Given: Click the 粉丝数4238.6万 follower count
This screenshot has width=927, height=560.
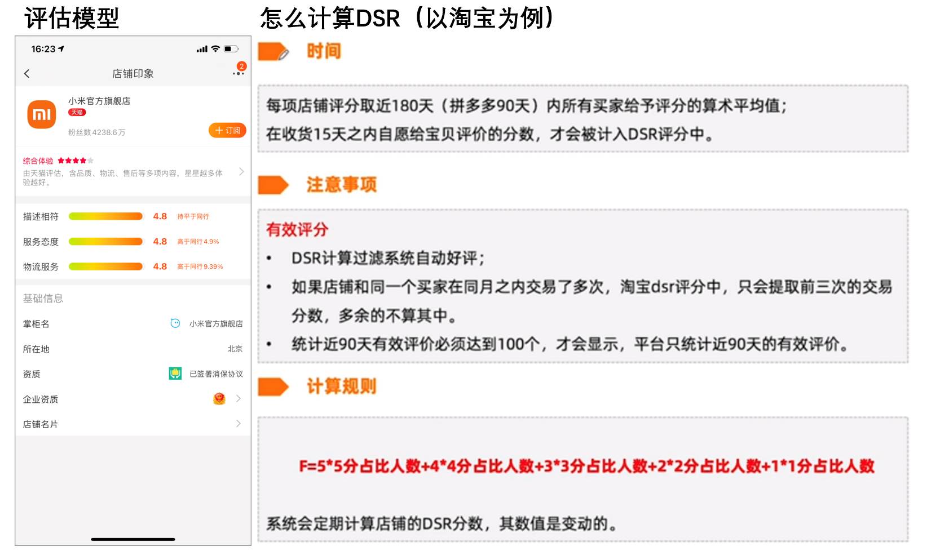Looking at the screenshot, I should 96,132.
